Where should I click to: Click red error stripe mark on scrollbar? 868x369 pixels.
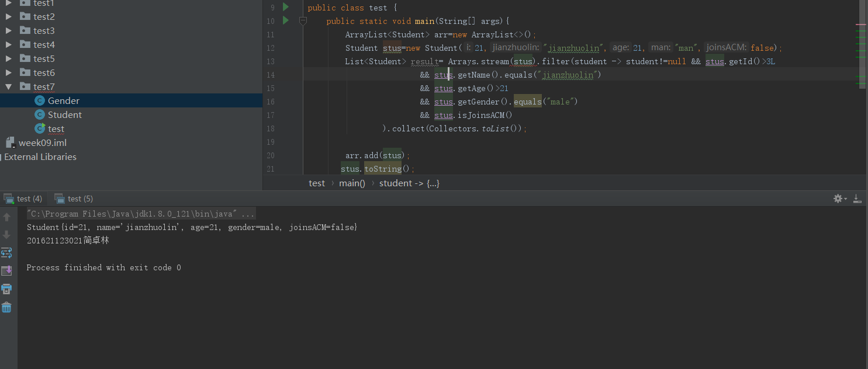pos(861,25)
